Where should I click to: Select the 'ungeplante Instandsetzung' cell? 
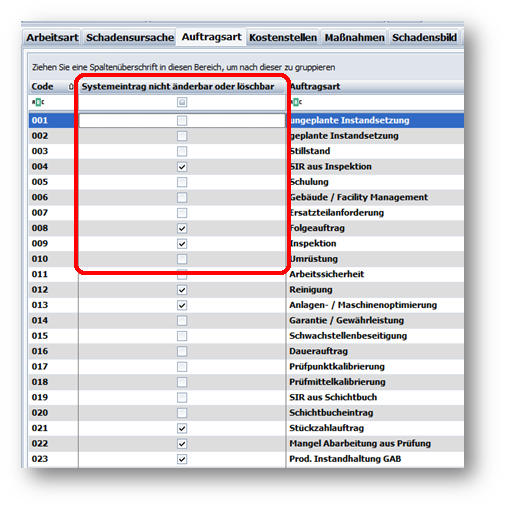click(375, 120)
